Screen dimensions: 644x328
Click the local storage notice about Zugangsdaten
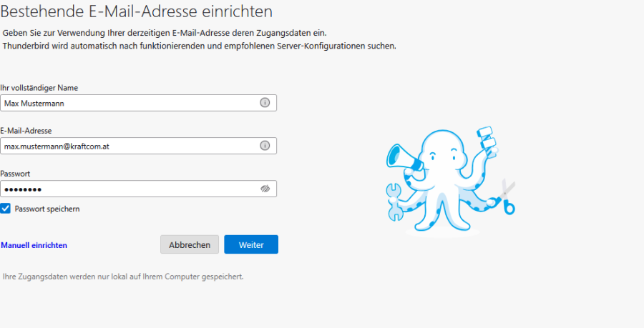pos(123,277)
